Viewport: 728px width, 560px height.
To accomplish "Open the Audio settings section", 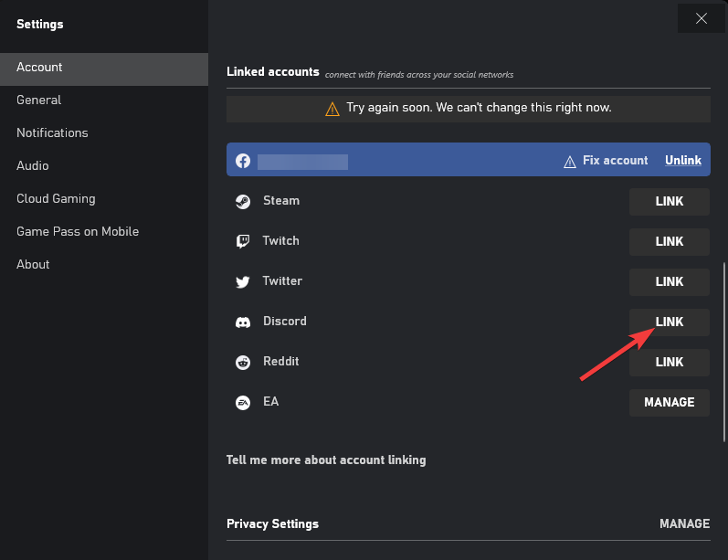I will click(x=33, y=165).
